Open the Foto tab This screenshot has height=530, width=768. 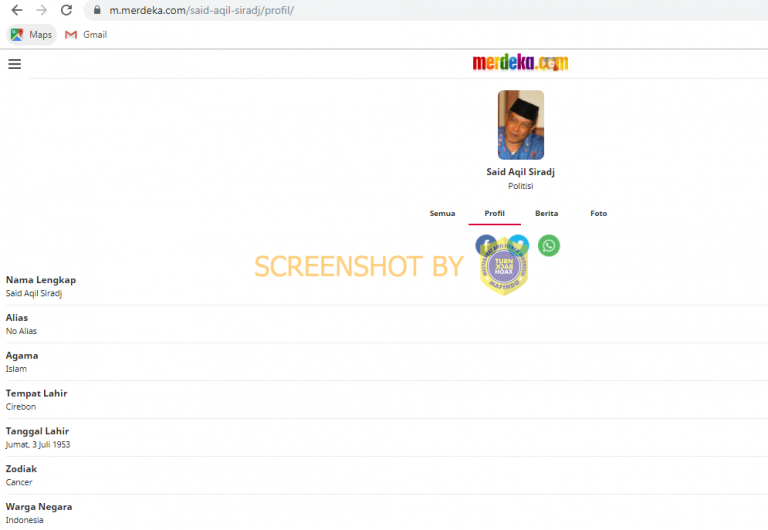coord(599,214)
